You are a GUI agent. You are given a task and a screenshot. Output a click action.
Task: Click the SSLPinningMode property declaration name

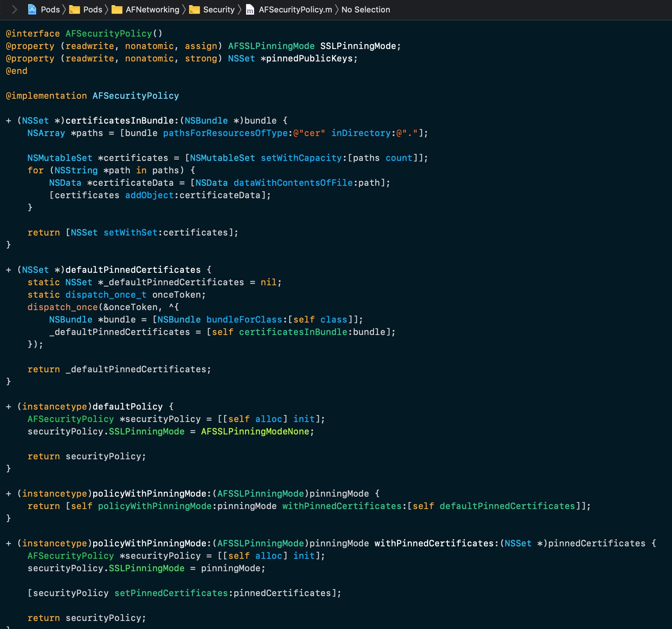coord(358,46)
